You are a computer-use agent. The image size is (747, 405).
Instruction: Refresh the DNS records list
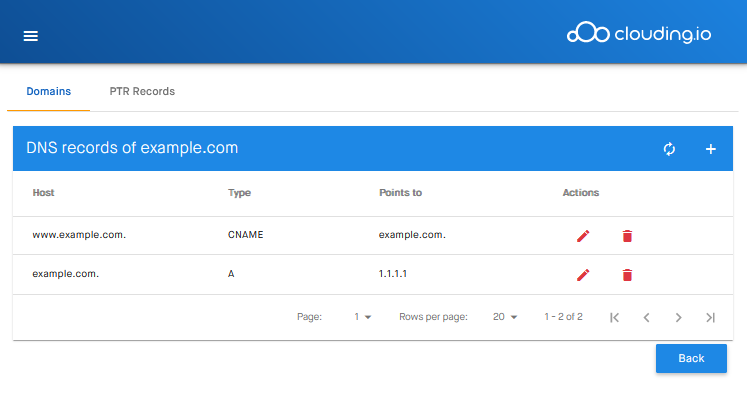click(x=669, y=149)
